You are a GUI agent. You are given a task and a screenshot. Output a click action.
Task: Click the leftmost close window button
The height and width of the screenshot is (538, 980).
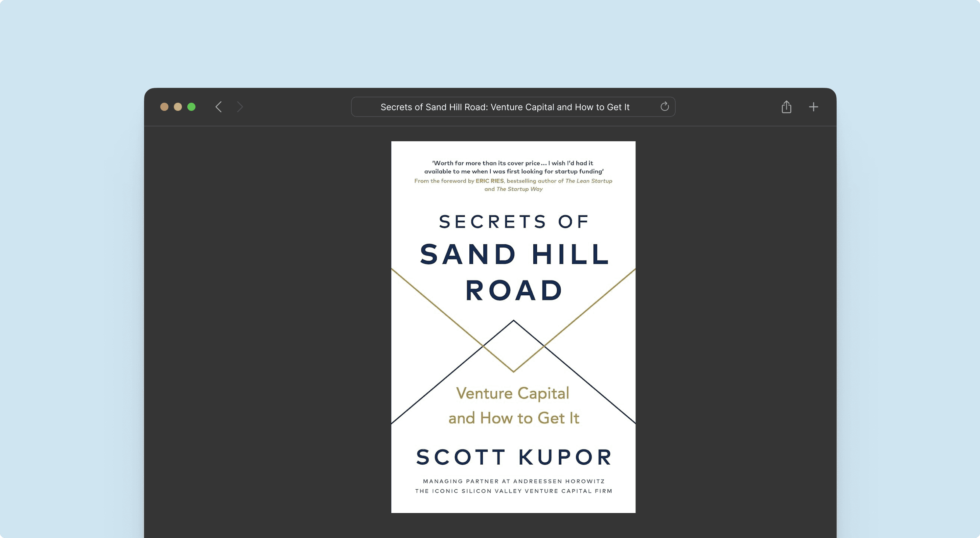coord(164,107)
